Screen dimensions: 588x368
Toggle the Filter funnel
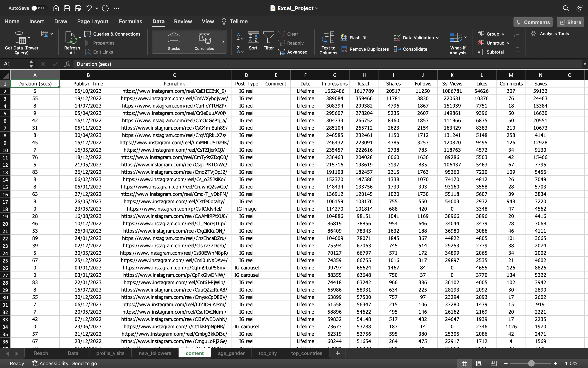[268, 41]
